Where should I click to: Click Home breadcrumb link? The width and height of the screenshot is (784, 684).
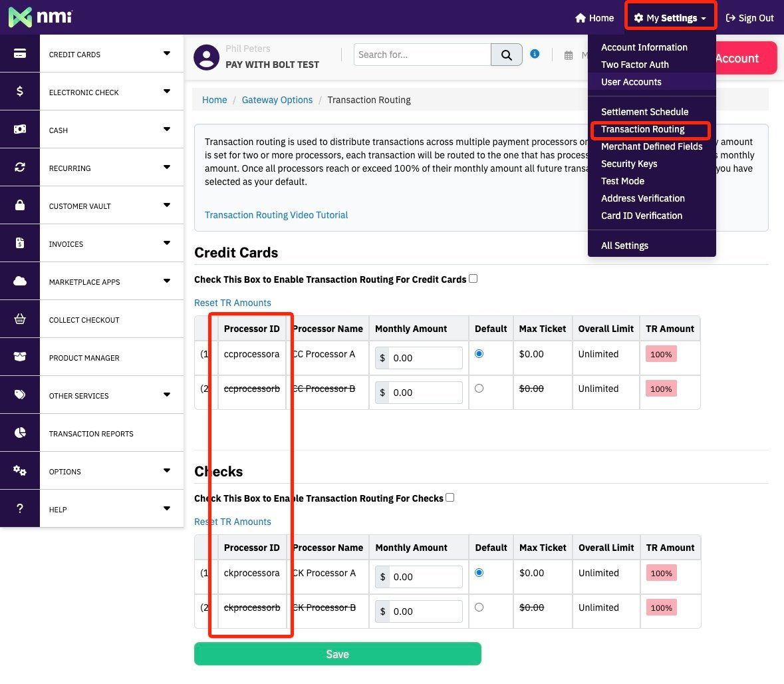point(215,100)
